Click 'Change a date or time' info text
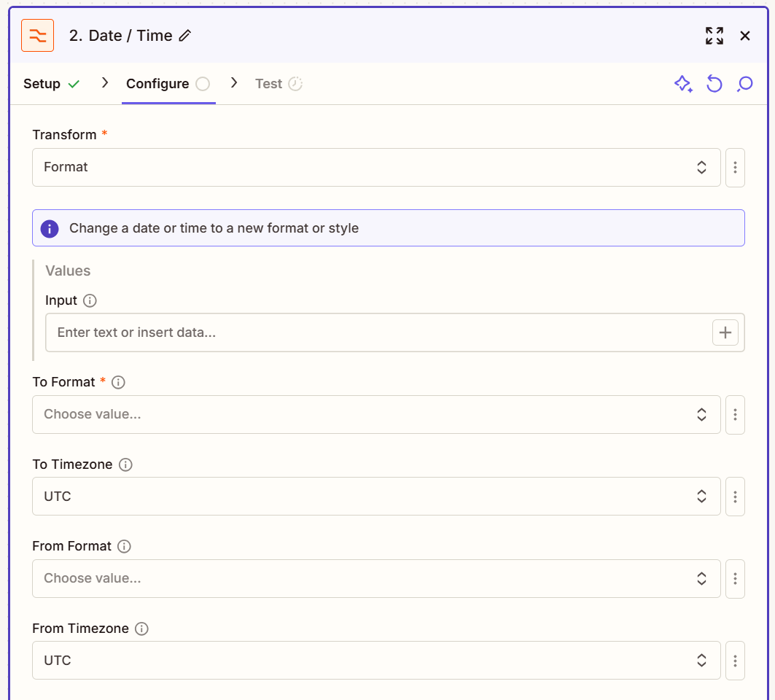Screen dimensions: 775x700 click(214, 228)
